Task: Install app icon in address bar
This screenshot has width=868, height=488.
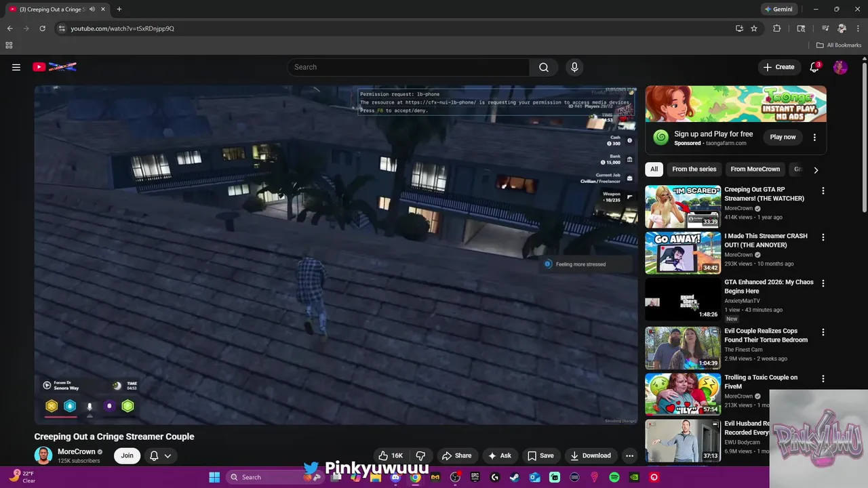Action: click(739, 28)
